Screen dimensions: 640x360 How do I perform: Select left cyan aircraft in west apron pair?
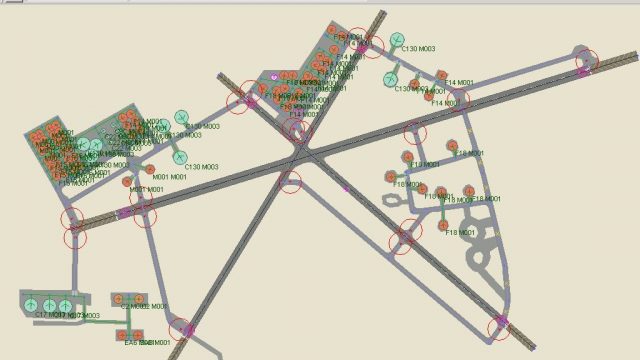click(x=83, y=144)
